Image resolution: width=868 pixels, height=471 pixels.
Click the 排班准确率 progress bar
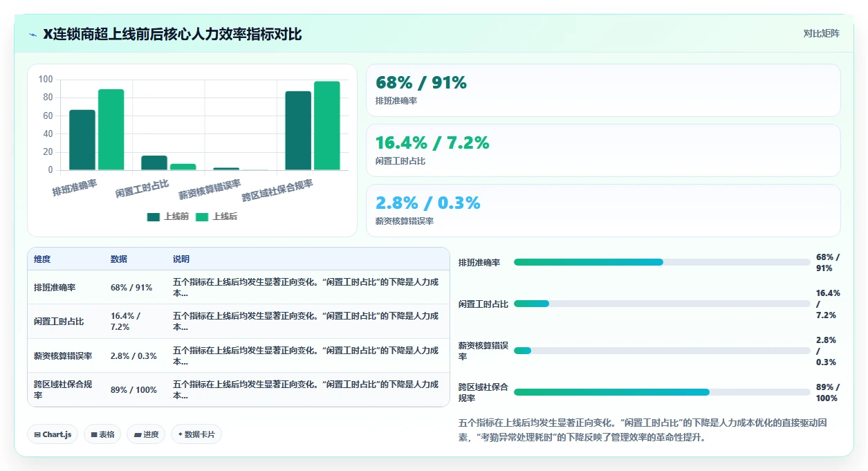pos(662,262)
